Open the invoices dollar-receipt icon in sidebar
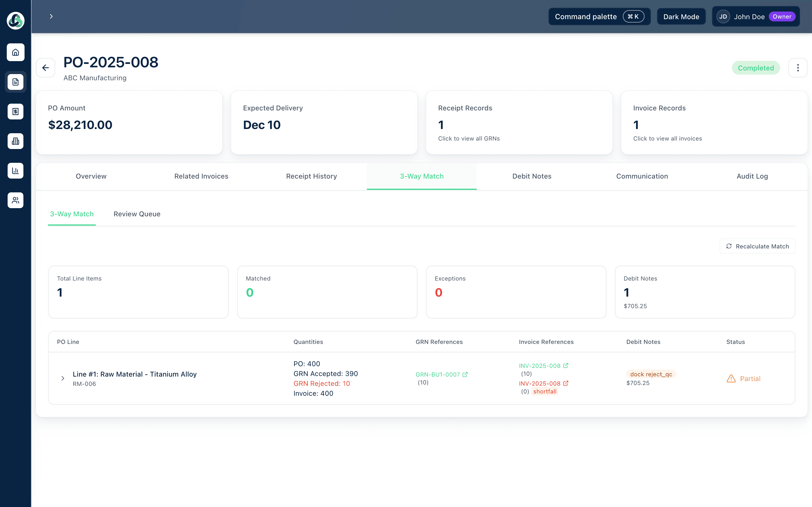812x507 pixels. [16, 111]
